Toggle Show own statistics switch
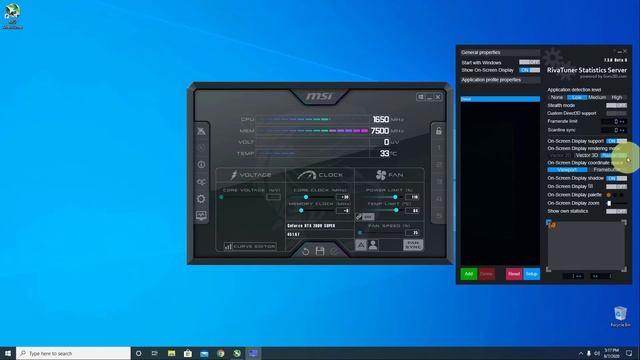 click(616, 211)
